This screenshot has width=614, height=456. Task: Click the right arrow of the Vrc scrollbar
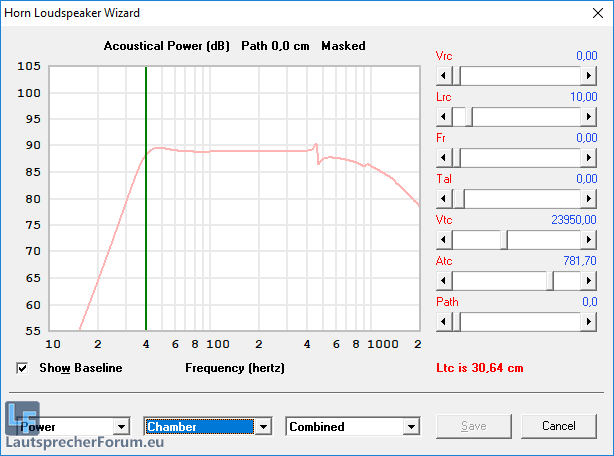click(588, 75)
